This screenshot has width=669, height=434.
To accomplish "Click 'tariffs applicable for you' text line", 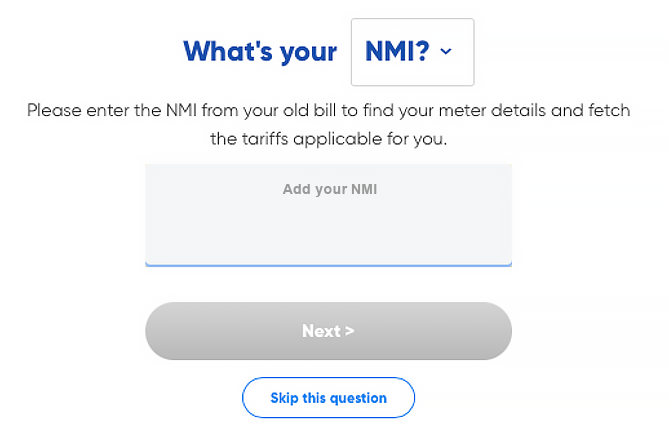I will pos(329,139).
